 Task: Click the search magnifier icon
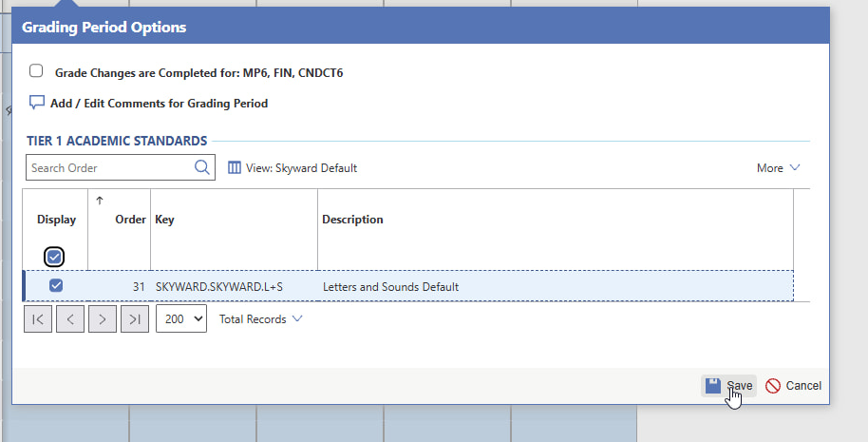point(202,167)
